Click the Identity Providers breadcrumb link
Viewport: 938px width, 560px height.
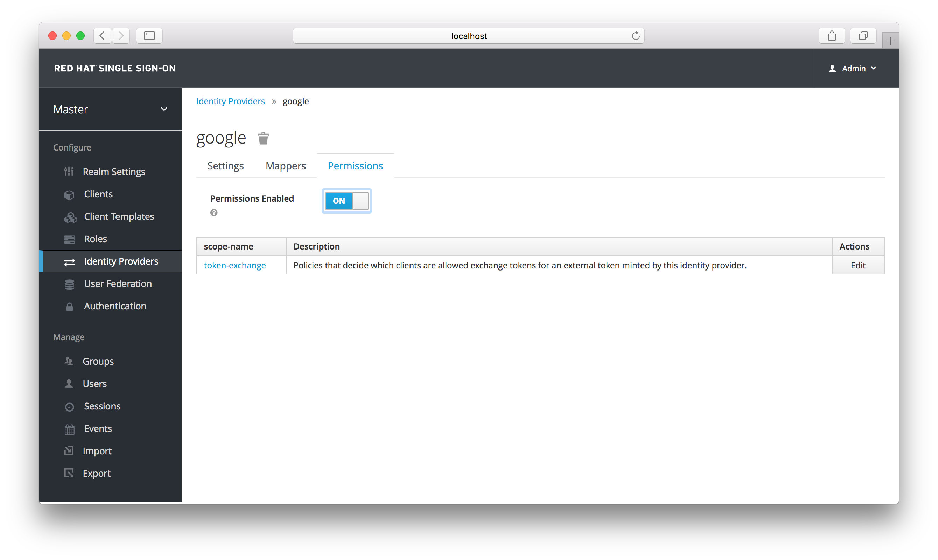point(230,101)
